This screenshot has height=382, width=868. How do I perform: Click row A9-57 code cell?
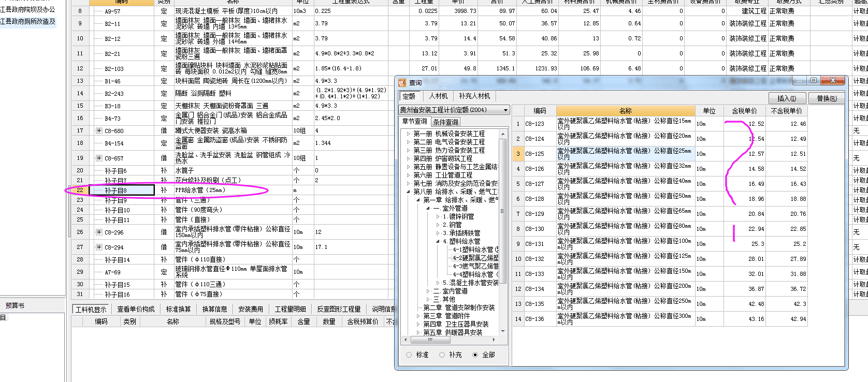click(122, 11)
